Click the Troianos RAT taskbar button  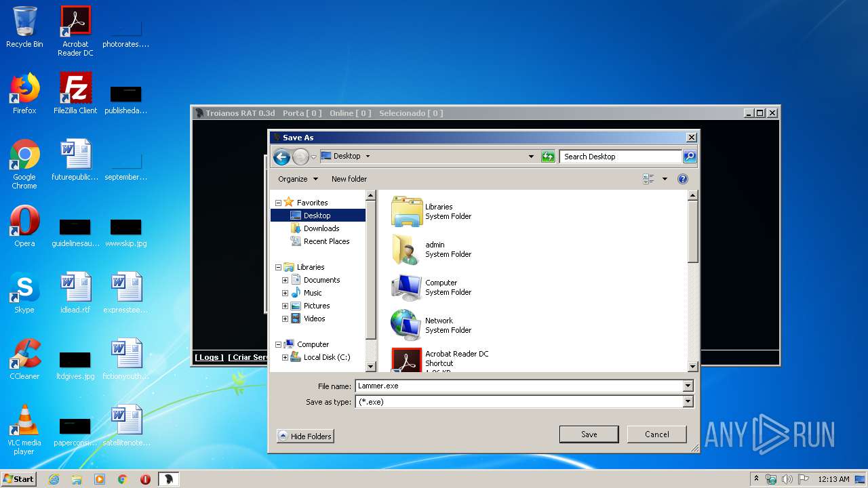[169, 479]
